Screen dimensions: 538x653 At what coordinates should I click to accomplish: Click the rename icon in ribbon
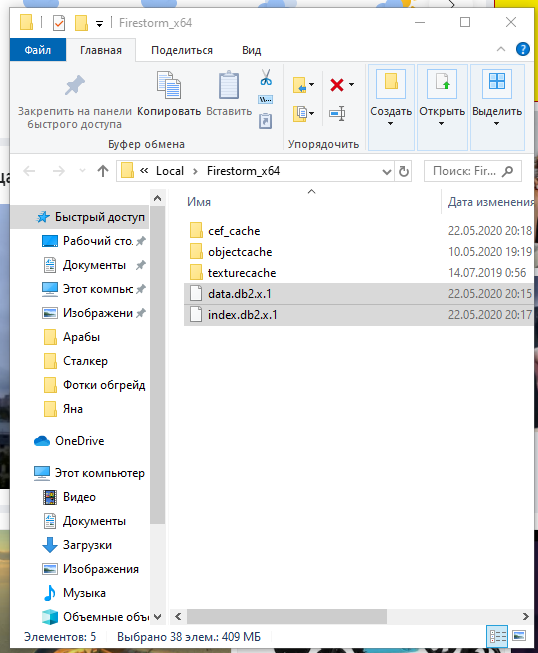click(x=337, y=113)
